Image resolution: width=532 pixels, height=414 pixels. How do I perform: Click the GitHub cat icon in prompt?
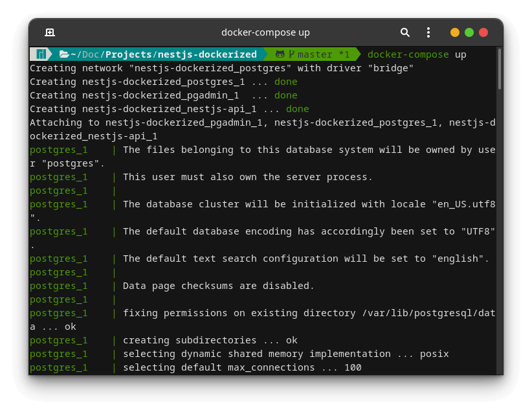(x=280, y=54)
